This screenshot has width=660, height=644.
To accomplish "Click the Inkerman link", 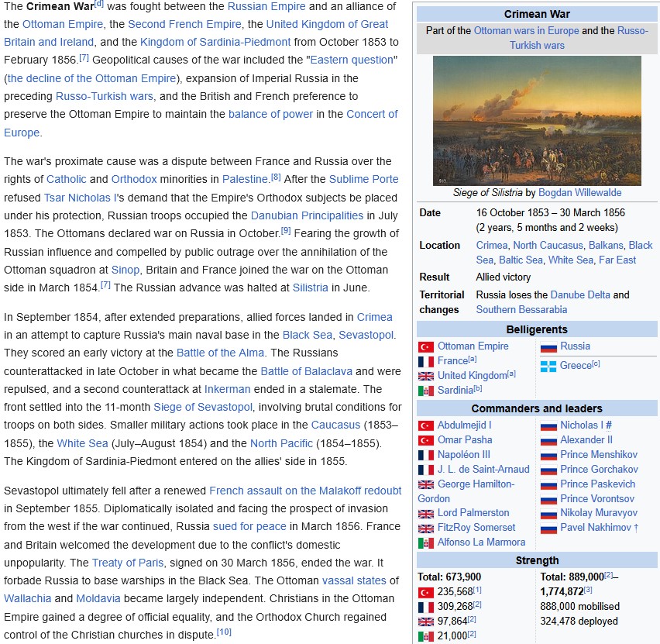I will 227,389.
